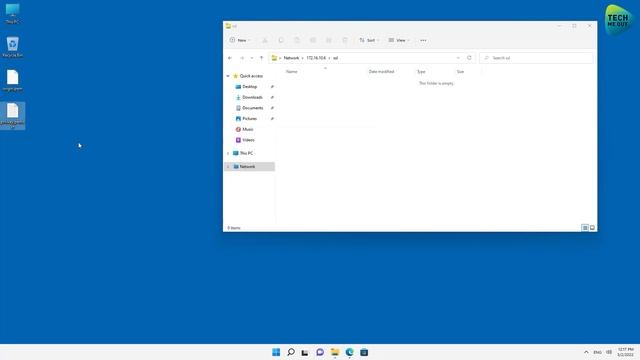The image size is (640, 360).
Task: Click in the Search box
Action: (536, 58)
